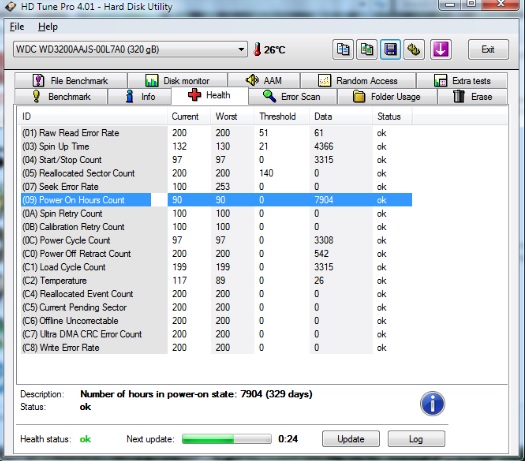Switch to the Benchmark tab
The width and height of the screenshot is (525, 461).
(61, 97)
